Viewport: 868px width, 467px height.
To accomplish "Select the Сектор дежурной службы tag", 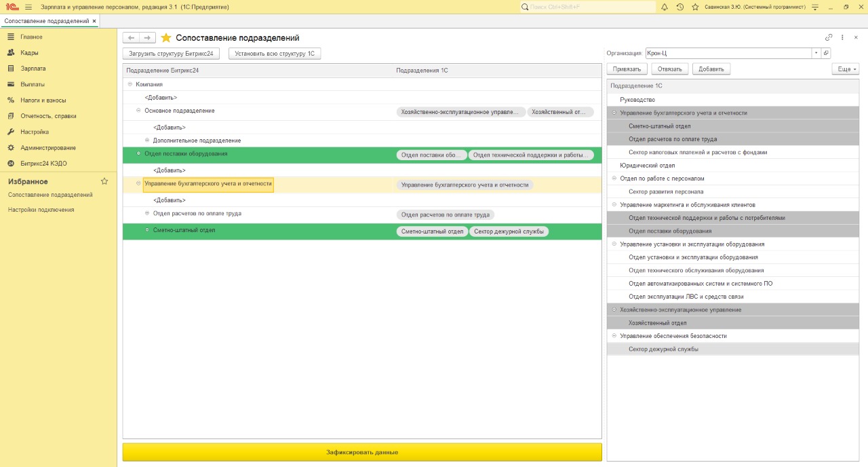I will 509,231.
